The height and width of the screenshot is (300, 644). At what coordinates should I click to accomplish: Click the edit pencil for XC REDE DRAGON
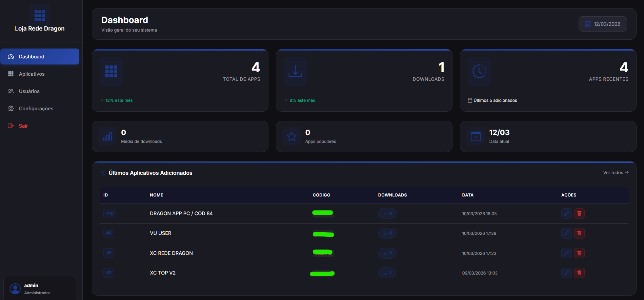pos(566,253)
